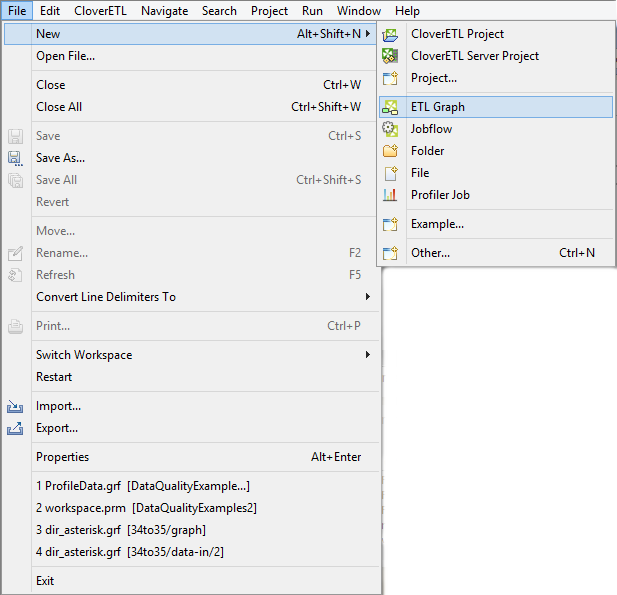The image size is (617, 595).
Task: Click the greyed-out Save entry
Action: [191, 136]
